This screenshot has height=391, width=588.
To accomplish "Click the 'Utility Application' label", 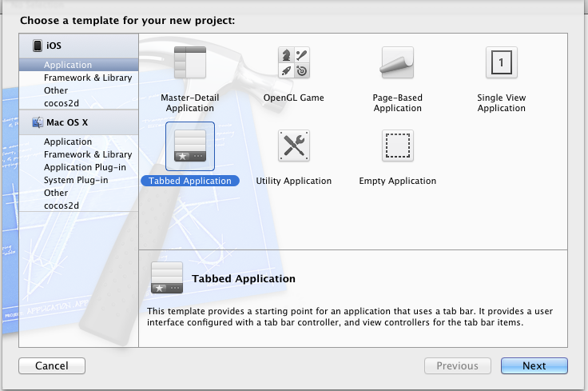I will click(x=294, y=181).
